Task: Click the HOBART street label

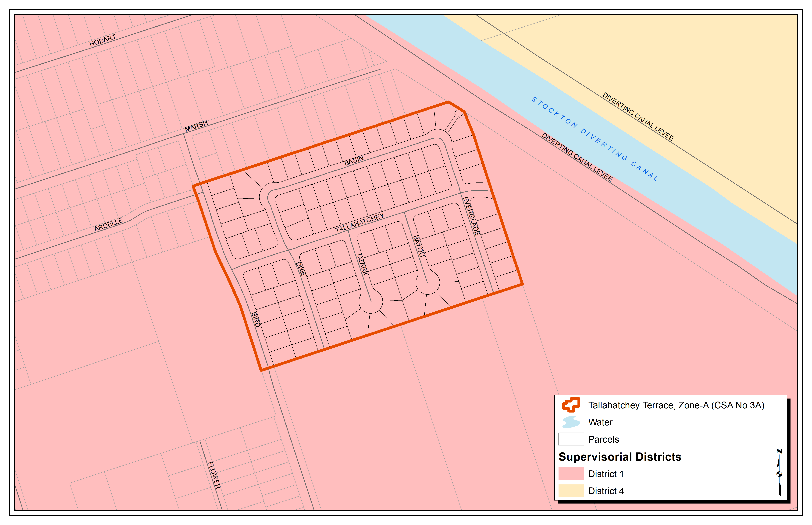Action: click(x=102, y=41)
